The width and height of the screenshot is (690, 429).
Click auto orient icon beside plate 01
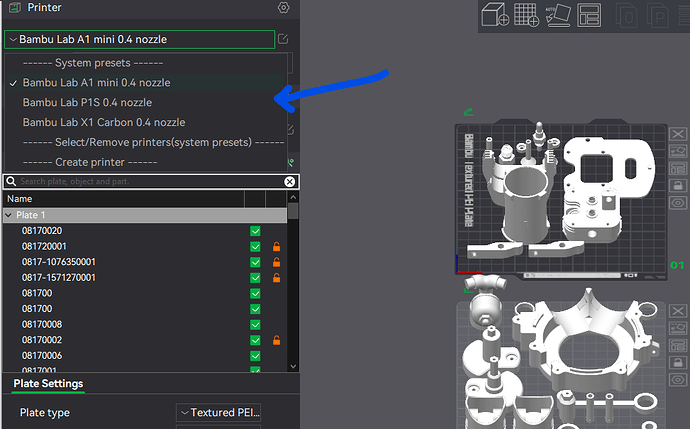tap(678, 151)
